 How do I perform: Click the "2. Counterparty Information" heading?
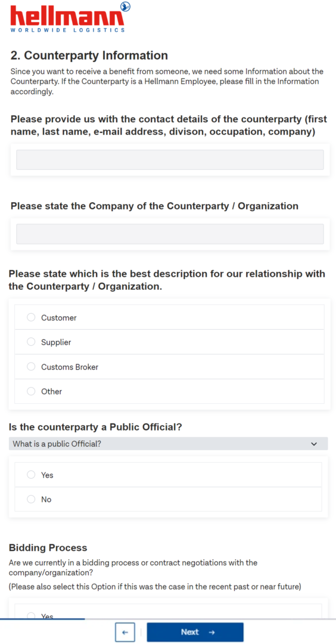(89, 55)
